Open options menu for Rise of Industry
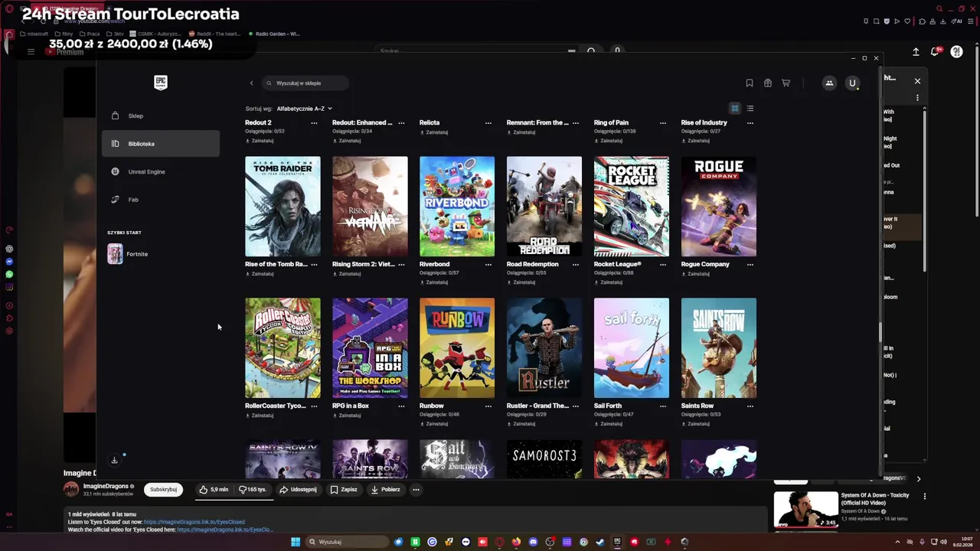 pyautogui.click(x=750, y=122)
